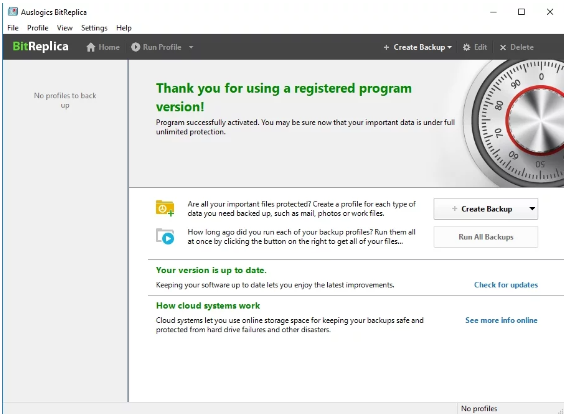Open the Help menu

pyautogui.click(x=124, y=28)
